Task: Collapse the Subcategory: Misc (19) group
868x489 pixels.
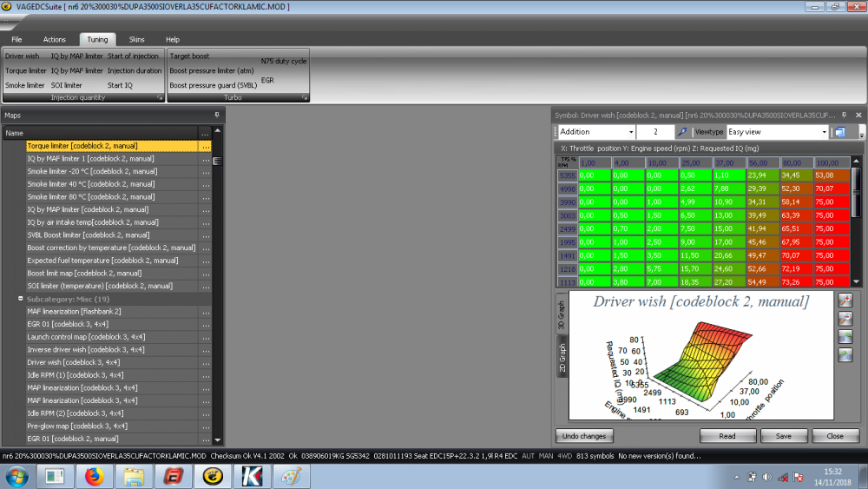Action: pyautogui.click(x=20, y=299)
